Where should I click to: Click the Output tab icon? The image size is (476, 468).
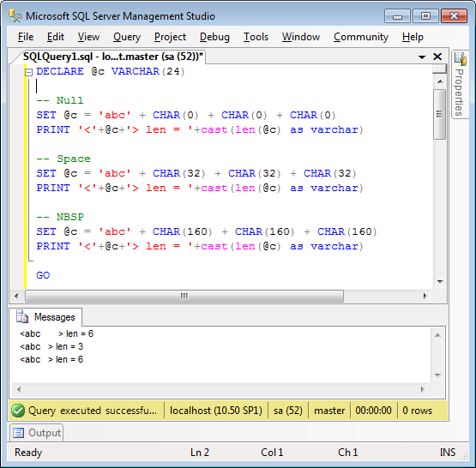click(18, 433)
